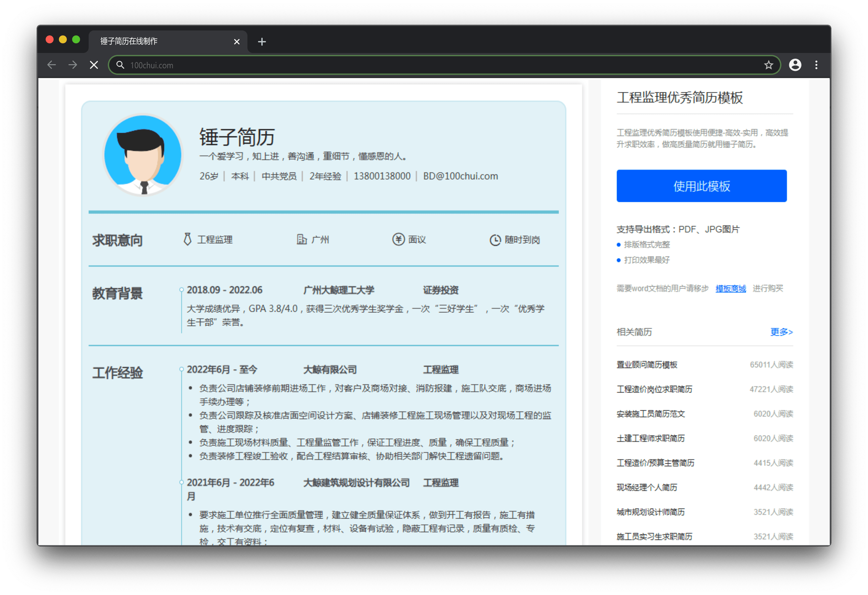The image size is (868, 595).
Task: Click the 工作经验 section heading
Action: point(118,373)
